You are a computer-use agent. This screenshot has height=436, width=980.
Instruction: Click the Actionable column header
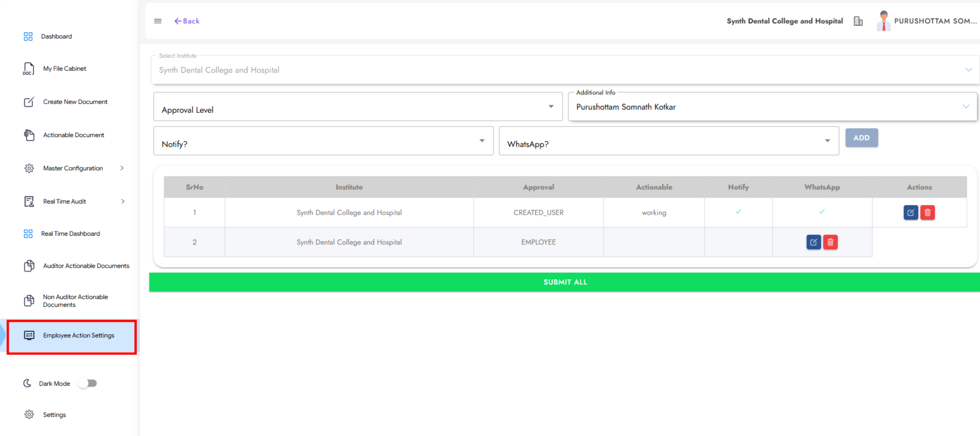(x=654, y=187)
